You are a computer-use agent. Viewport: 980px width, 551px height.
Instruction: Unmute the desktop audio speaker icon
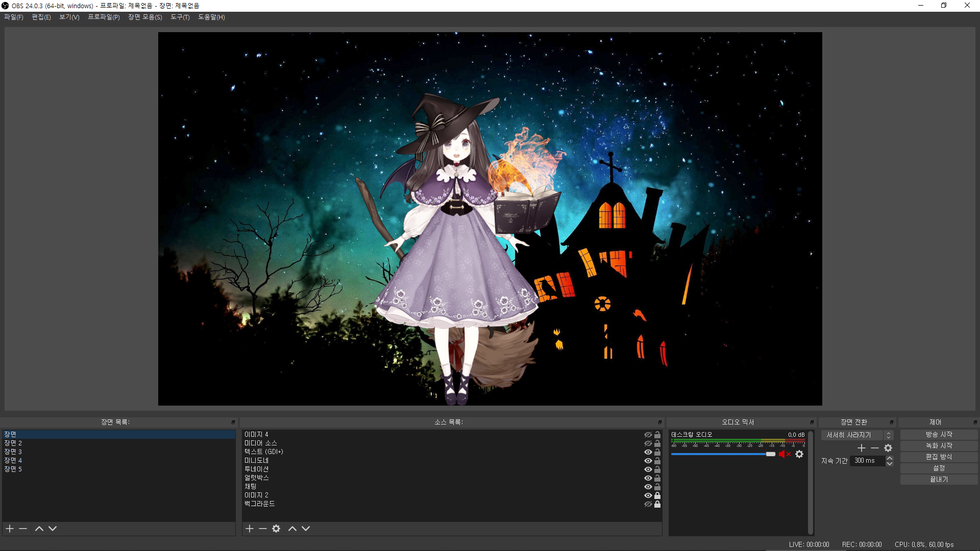[783, 454]
